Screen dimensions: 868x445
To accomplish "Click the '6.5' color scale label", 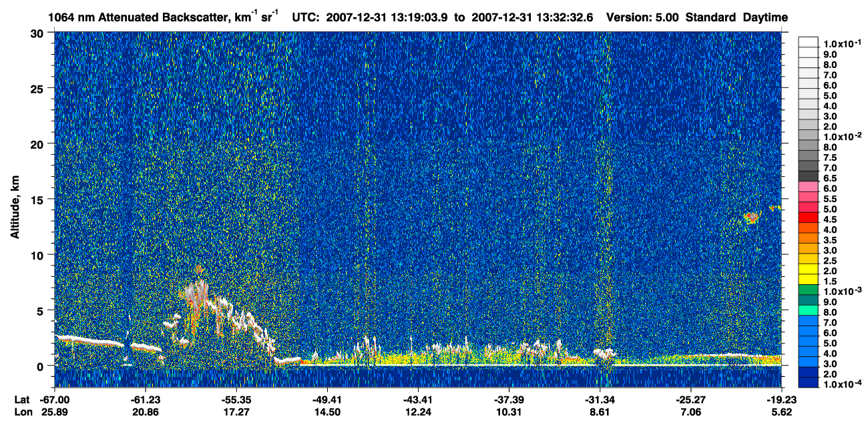I will pyautogui.click(x=829, y=178).
